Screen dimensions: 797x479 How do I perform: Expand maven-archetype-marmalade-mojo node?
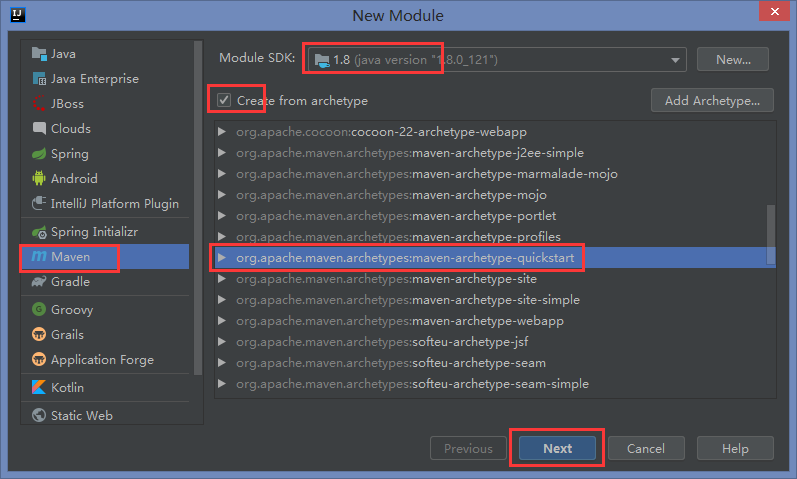tap(222, 174)
